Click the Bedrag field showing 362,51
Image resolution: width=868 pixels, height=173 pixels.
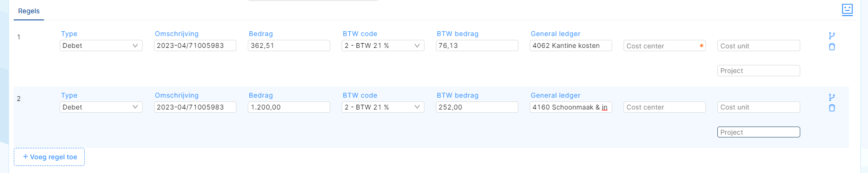(289, 46)
